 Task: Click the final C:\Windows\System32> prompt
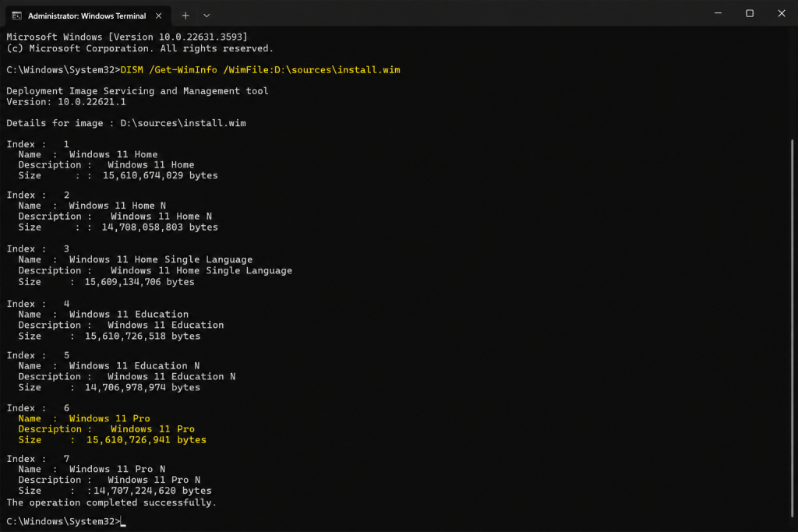64,521
